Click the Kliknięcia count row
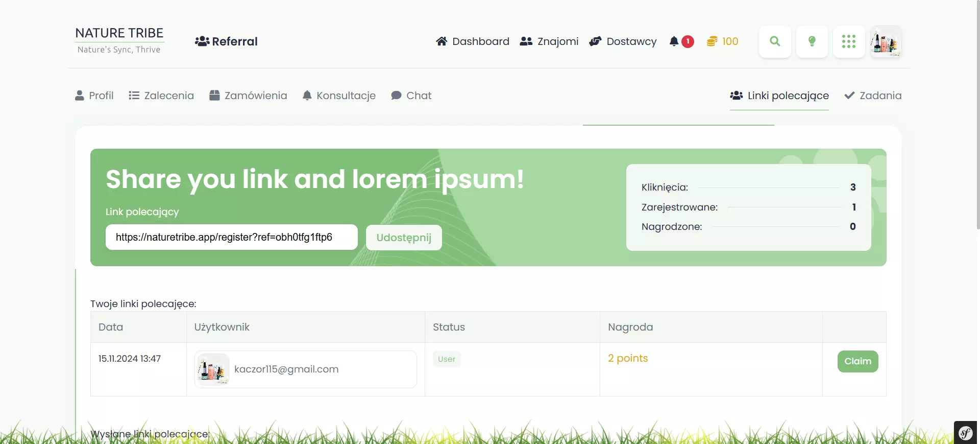This screenshot has width=980, height=444. coord(749,188)
